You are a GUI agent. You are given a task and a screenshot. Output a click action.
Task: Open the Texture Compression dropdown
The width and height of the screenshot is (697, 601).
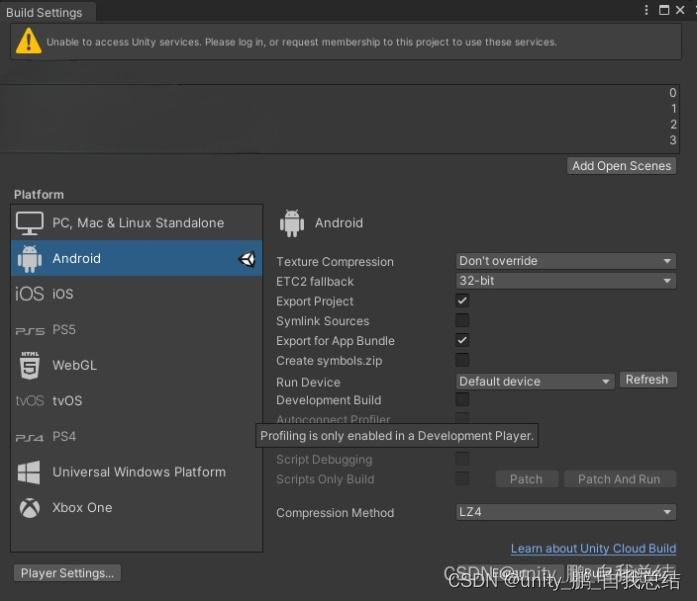point(566,261)
